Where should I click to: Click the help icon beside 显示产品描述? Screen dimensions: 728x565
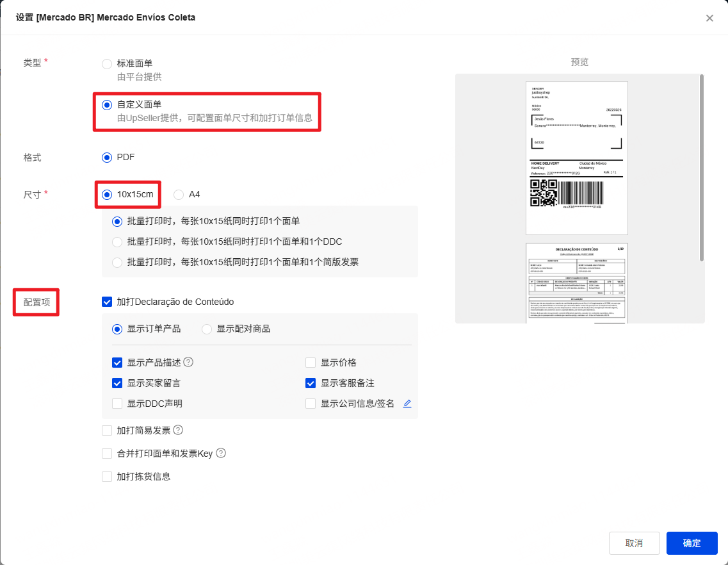(188, 363)
